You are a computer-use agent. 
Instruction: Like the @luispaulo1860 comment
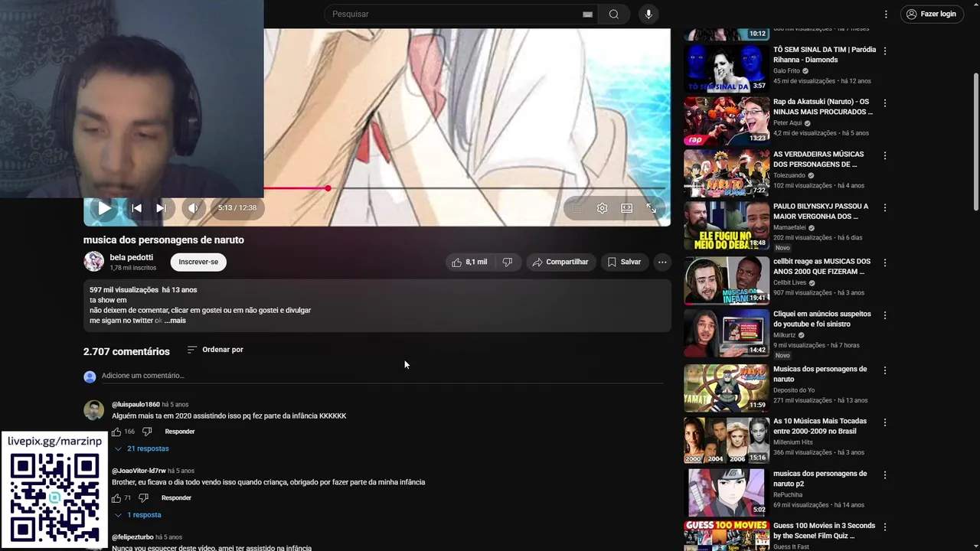(116, 432)
